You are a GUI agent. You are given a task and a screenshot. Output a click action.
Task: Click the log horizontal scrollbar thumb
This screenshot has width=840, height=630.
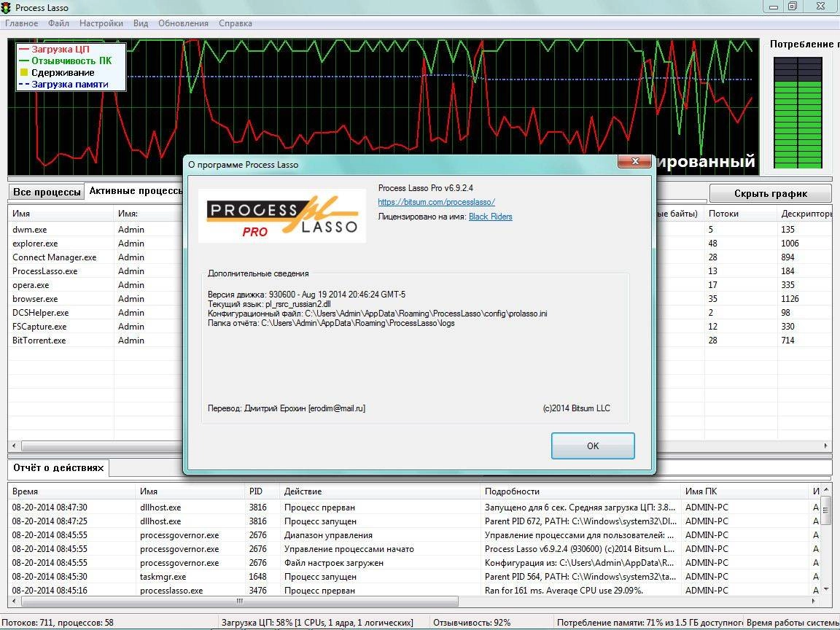(x=239, y=601)
